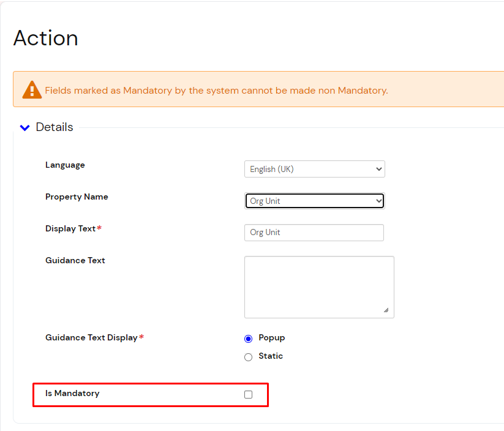Select the Static radio button
The height and width of the screenshot is (431, 504).
point(248,357)
